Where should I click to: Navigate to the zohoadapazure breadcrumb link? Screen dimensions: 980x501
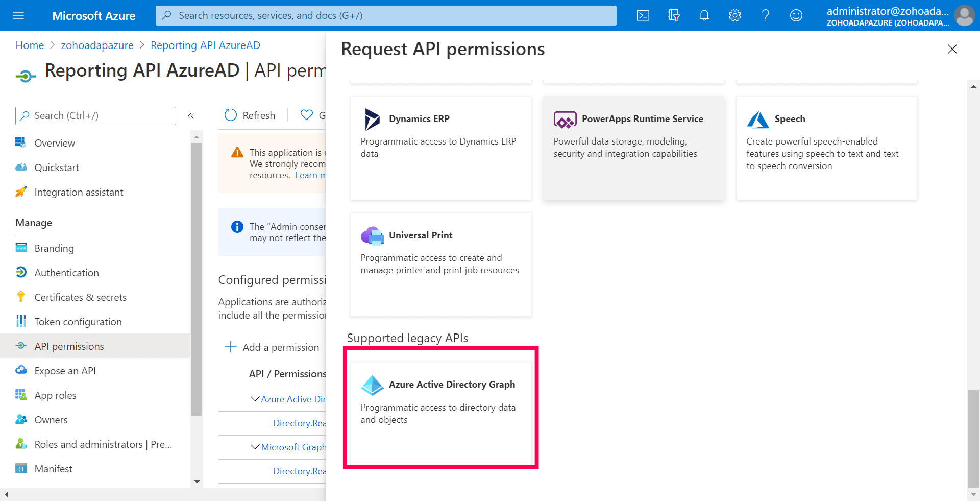point(97,45)
